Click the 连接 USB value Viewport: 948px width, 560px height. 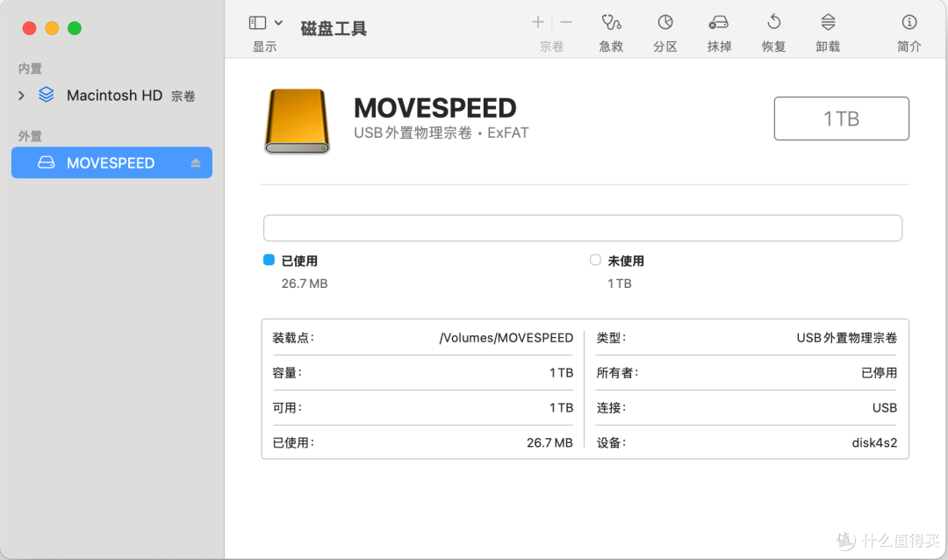click(x=885, y=408)
